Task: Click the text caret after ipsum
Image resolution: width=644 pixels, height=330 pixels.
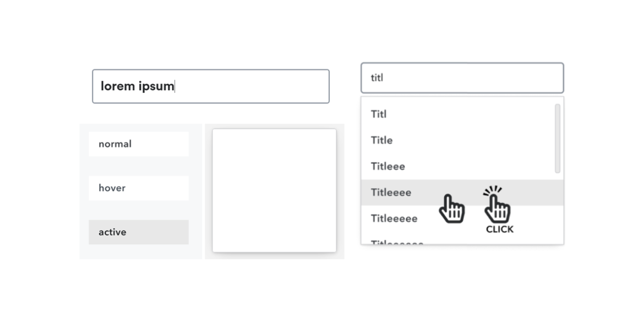Action: [175, 86]
